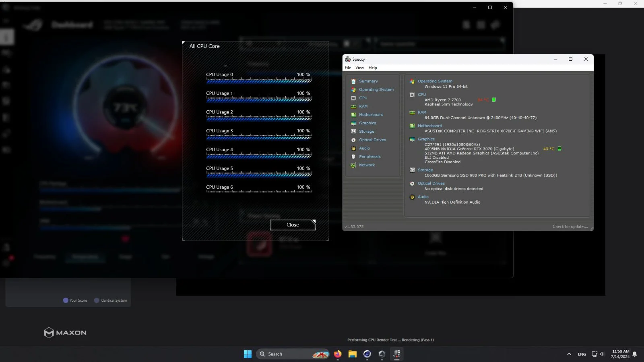644x362 pixels.
Task: Click the Audio heading link in summary panel
Action: click(x=423, y=197)
